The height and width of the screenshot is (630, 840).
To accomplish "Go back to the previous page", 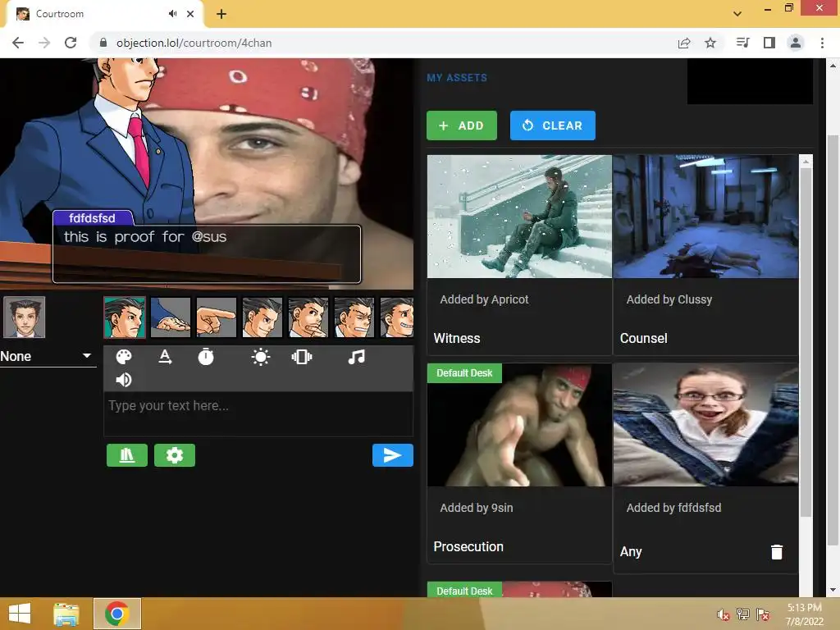I will (x=18, y=43).
